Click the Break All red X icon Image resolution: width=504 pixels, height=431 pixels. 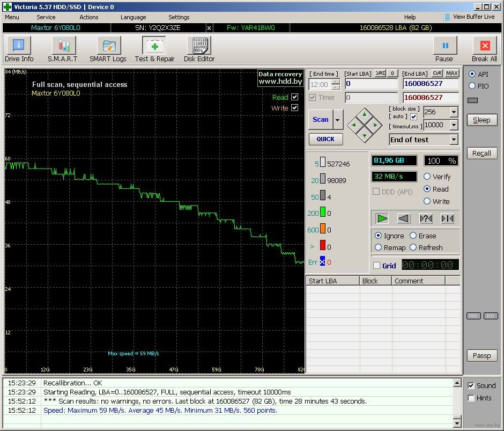click(x=485, y=46)
